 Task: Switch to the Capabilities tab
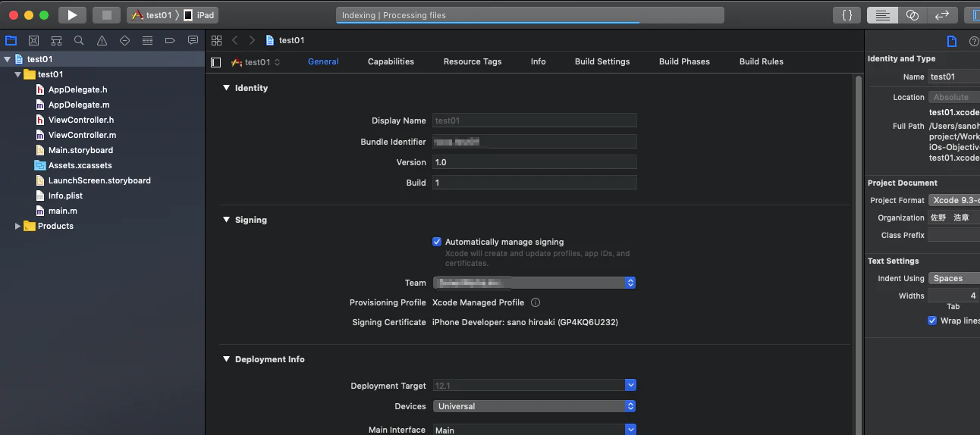point(391,61)
